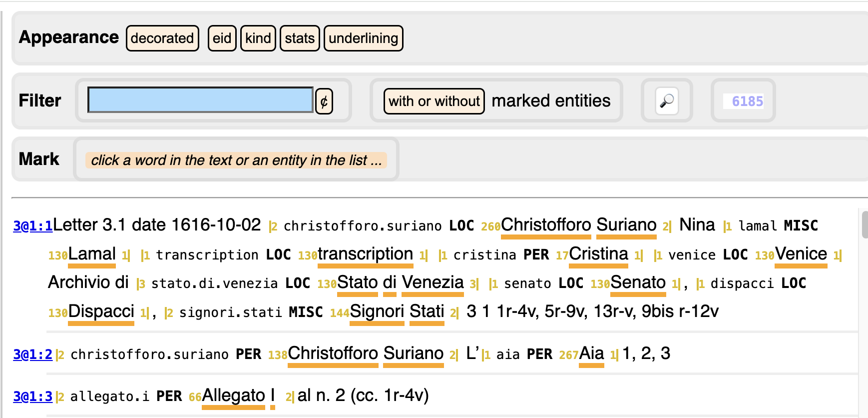
Task: Open the 3@1:3 line reference link
Action: [x=33, y=396]
